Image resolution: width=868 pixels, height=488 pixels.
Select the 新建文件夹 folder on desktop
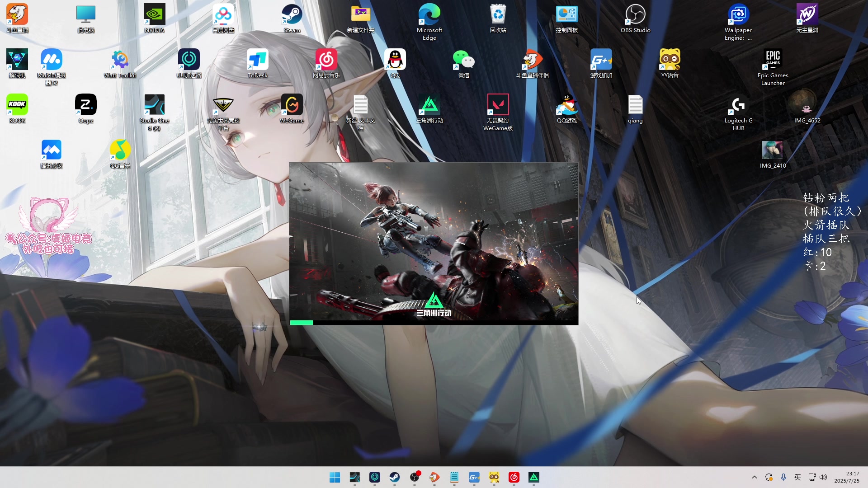[x=361, y=19]
